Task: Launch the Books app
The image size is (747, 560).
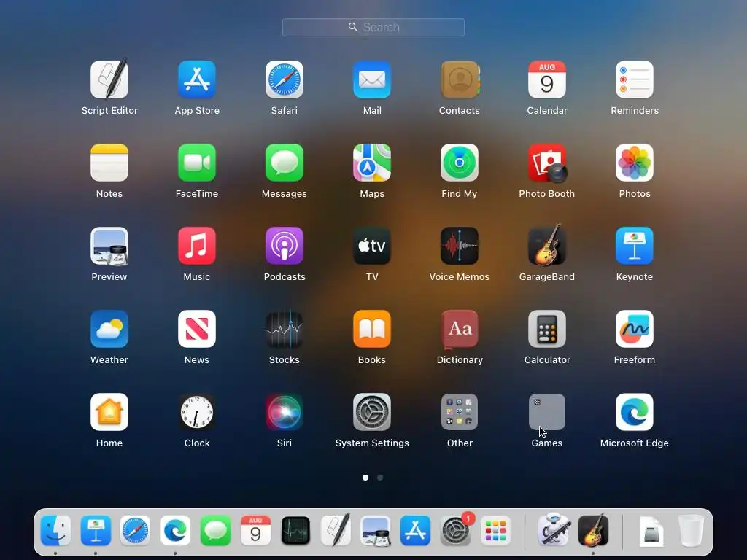Action: point(372,329)
